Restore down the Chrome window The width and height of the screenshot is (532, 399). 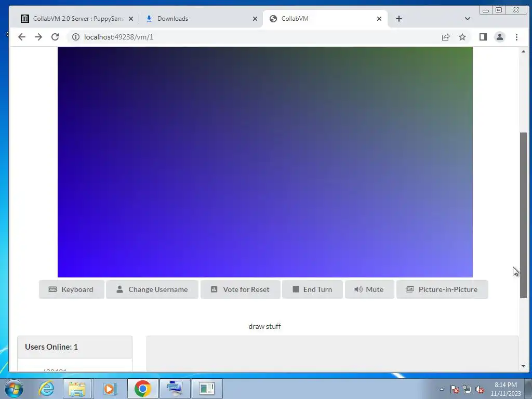(x=499, y=10)
